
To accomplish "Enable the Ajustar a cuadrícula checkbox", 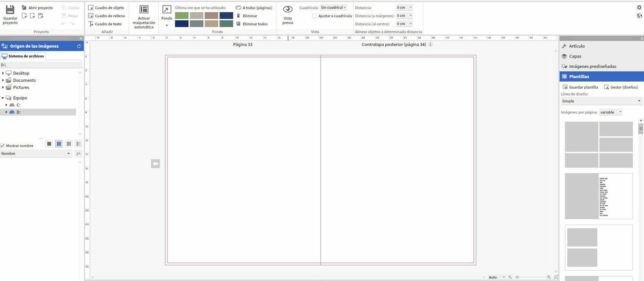I will point(314,16).
